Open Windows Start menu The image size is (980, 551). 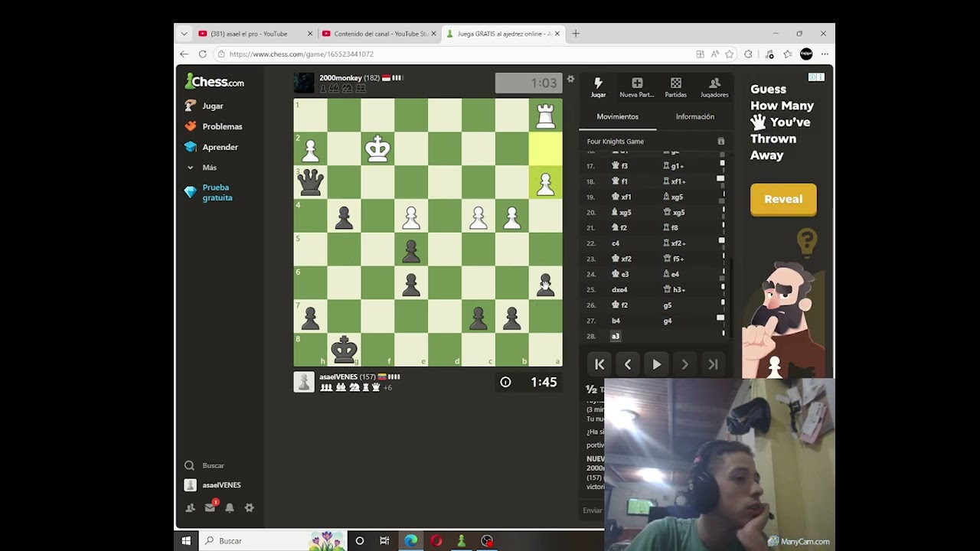coord(186,541)
